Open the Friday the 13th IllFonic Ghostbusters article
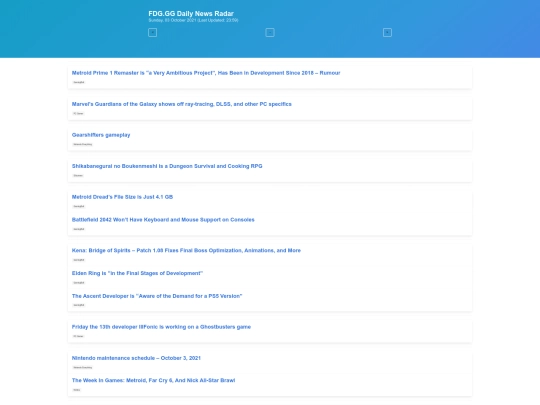Screen dimensions: 540x405 click(x=161, y=327)
